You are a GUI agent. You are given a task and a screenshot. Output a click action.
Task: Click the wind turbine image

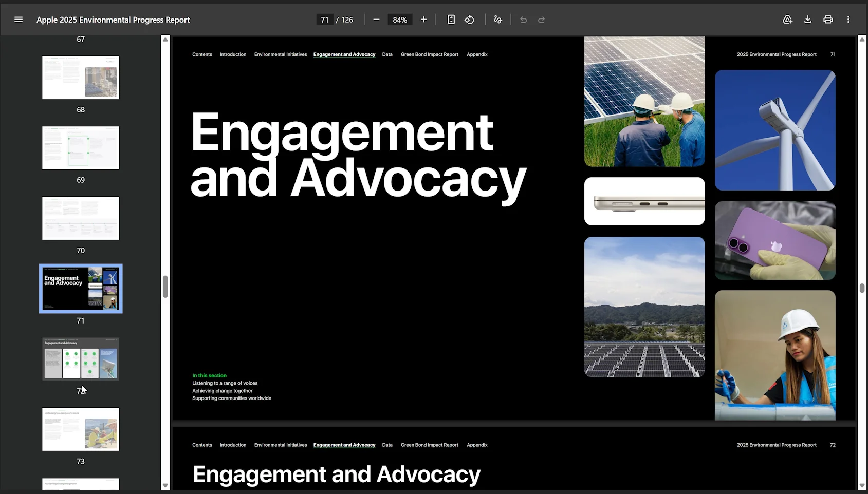click(x=775, y=130)
